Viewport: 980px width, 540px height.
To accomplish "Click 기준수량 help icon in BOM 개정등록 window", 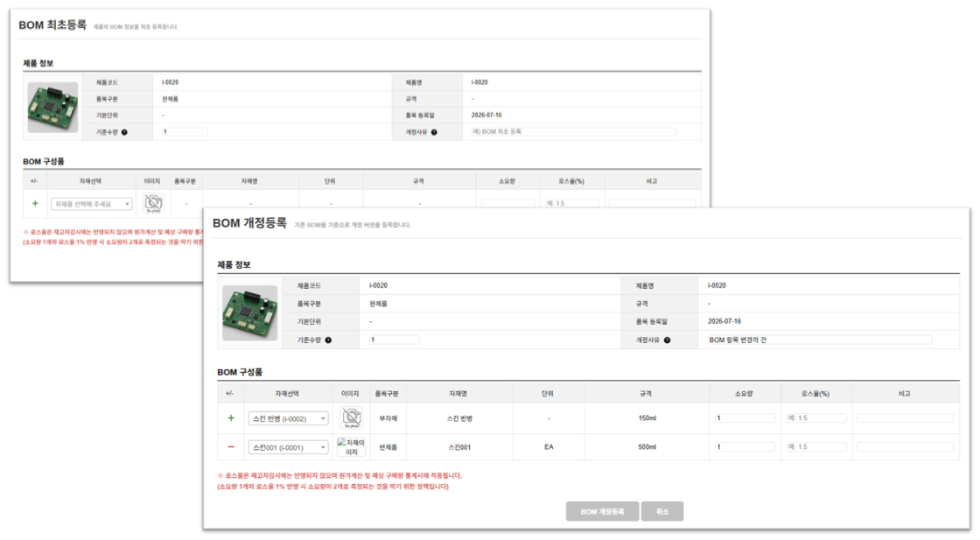I will (x=328, y=340).
